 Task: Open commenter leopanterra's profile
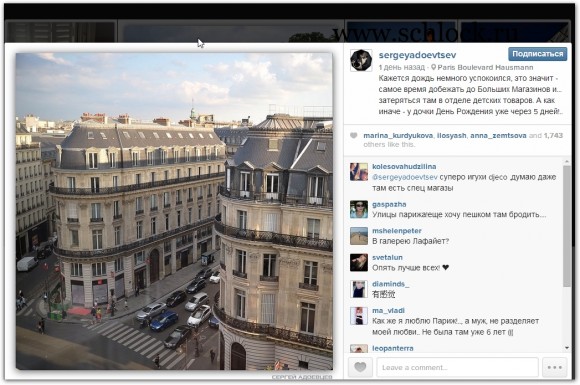[x=392, y=348]
